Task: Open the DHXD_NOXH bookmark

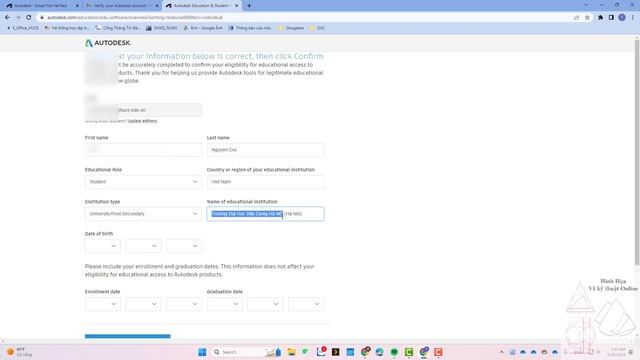Action: 162,28
